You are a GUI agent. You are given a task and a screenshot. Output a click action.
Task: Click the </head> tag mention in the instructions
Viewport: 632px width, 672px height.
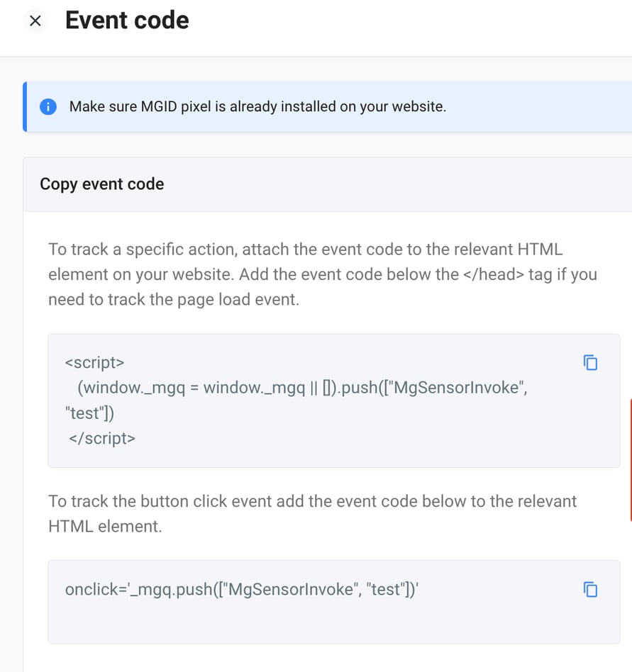(494, 274)
